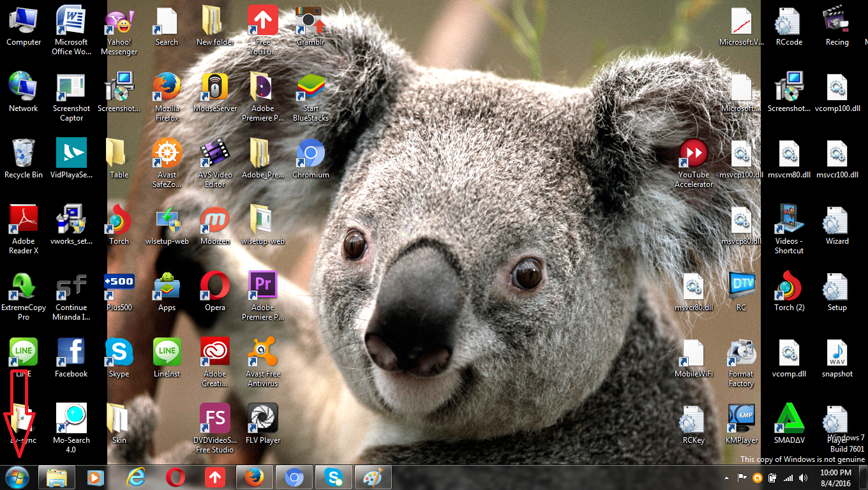Select the Screenshot Captor shortcut
Image resolution: width=868 pixels, height=490 pixels.
pyautogui.click(x=71, y=97)
